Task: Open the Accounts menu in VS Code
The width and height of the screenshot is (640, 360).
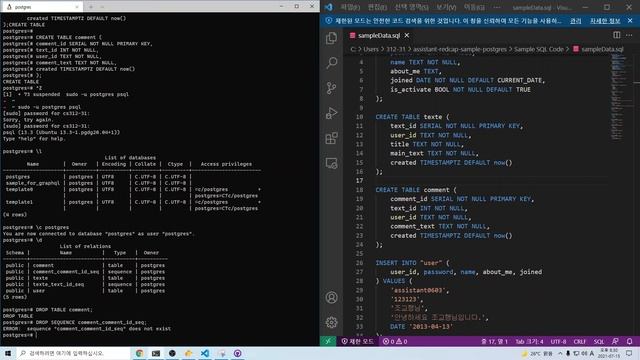Action: [331, 297]
